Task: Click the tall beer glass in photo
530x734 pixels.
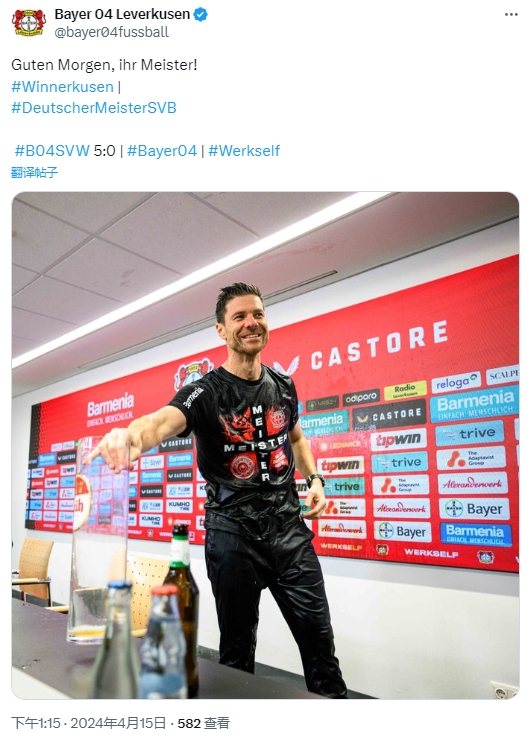Action: point(98,538)
